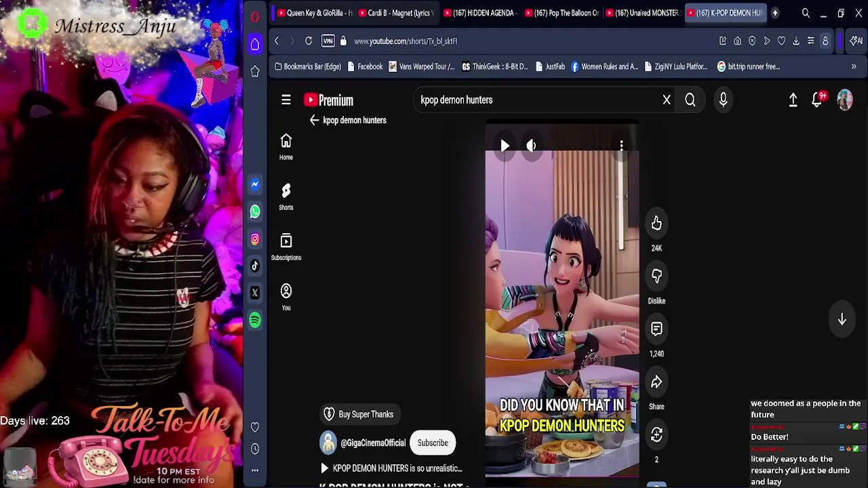The width and height of the screenshot is (868, 488).
Task: Open Subscriptions in the YouTube sidebar
Action: (x=286, y=247)
